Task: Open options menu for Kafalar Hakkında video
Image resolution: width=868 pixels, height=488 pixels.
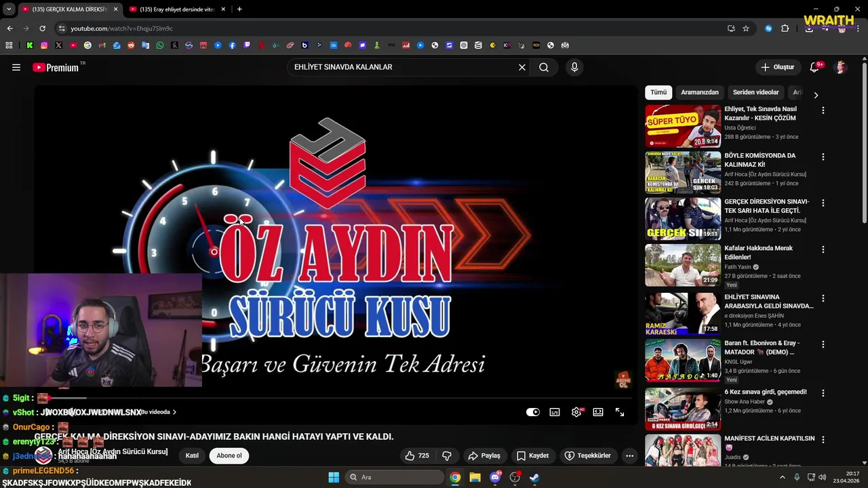Action: (x=823, y=249)
